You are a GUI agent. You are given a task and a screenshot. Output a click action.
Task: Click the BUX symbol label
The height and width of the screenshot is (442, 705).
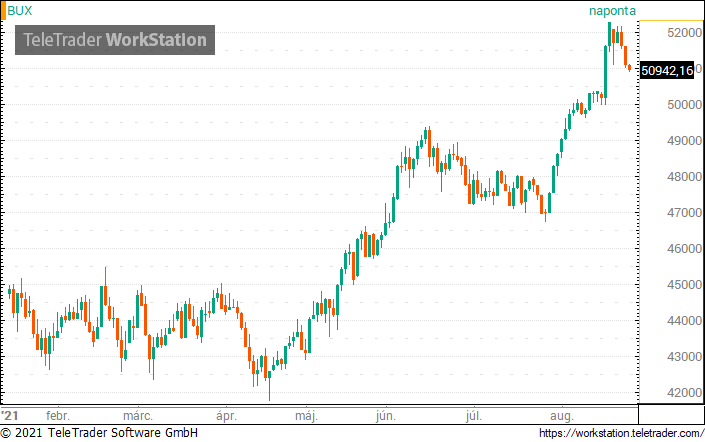(20, 10)
